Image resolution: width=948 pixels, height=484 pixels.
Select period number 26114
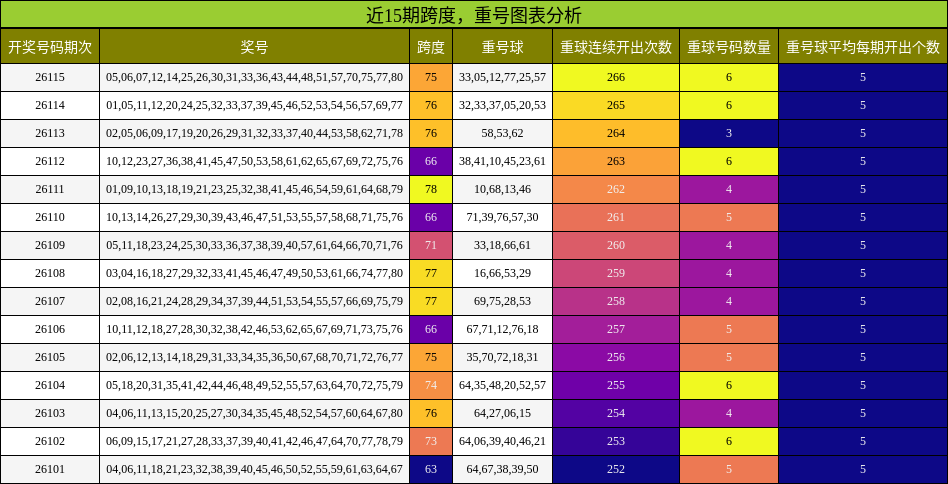pyautogui.click(x=50, y=105)
